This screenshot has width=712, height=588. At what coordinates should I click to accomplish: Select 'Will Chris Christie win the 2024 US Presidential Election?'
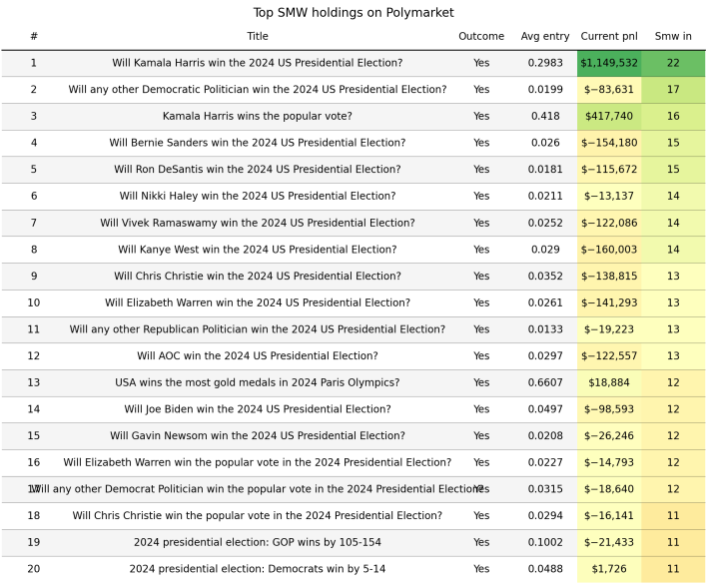(258, 277)
